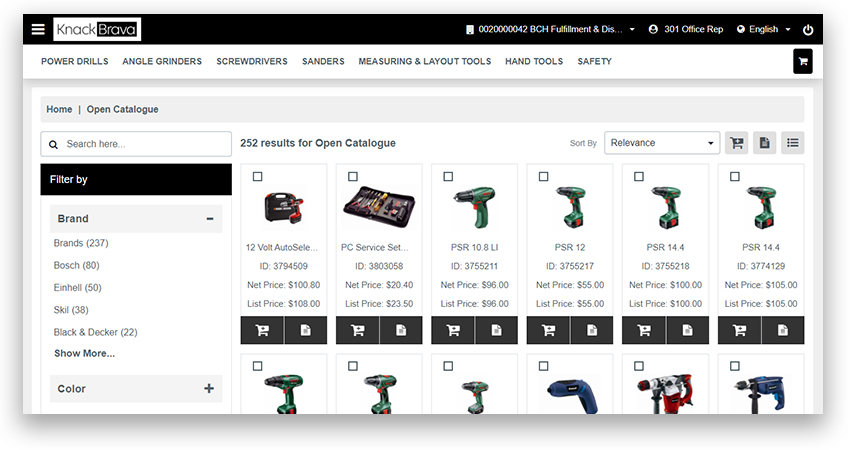Open the hamburger menu icon
This screenshot has width=850, height=450.
38,29
